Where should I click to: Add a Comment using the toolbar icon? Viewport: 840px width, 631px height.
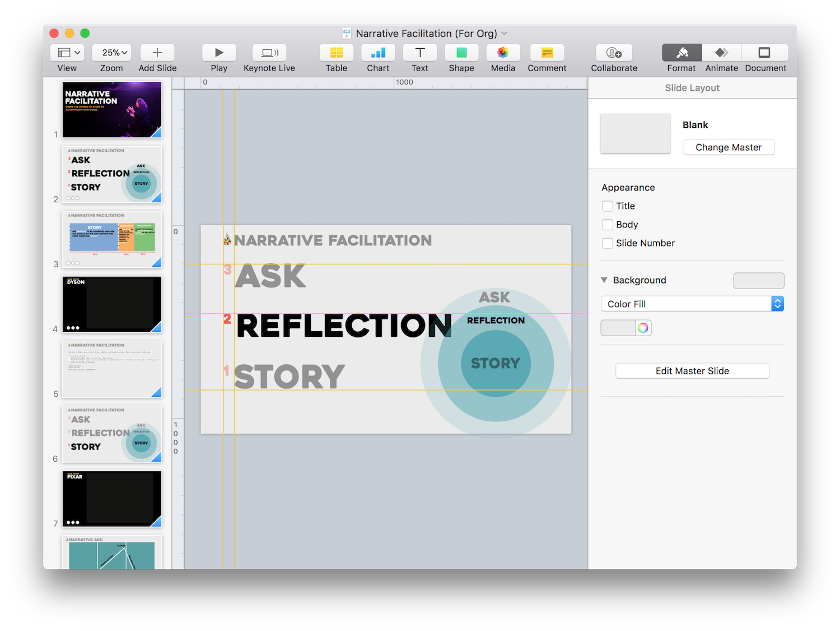547,53
